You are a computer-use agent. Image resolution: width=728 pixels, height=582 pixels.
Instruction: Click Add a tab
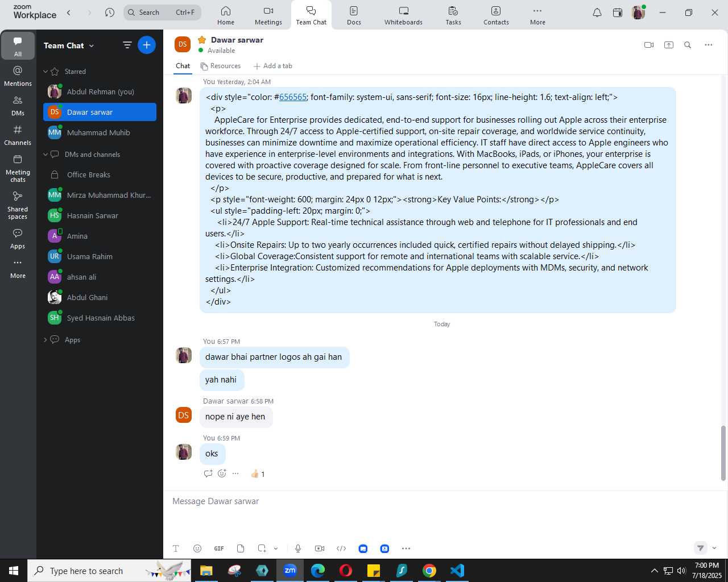tap(273, 66)
